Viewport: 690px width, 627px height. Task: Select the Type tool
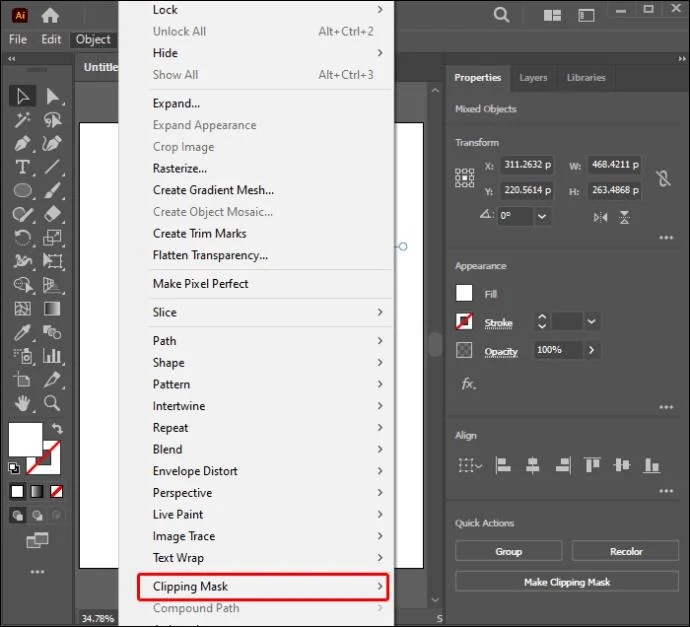(x=22, y=167)
